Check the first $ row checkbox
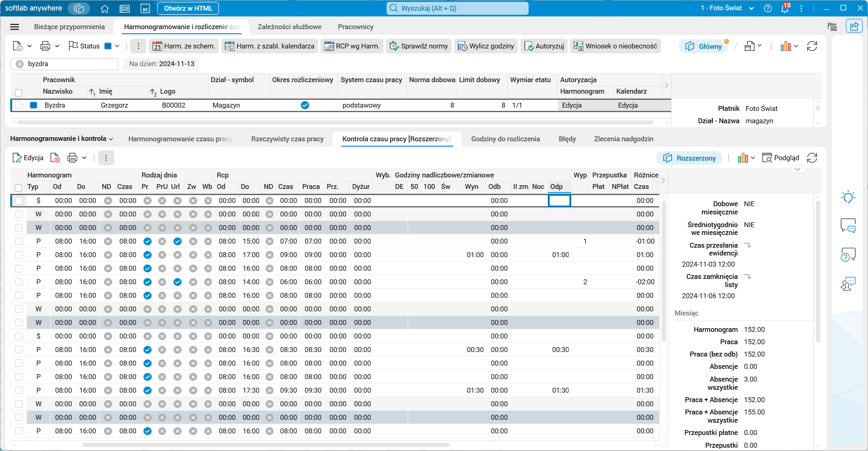The height and width of the screenshot is (451, 868). tap(19, 200)
